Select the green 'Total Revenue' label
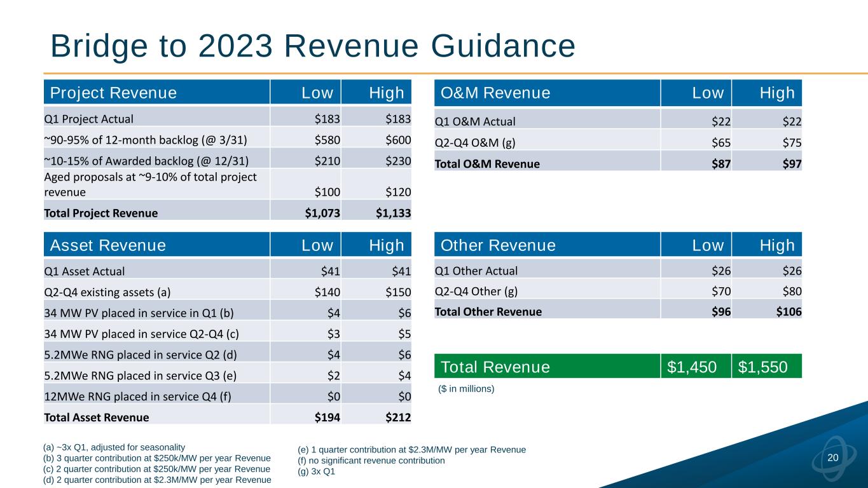Image resolution: width=868 pixels, height=488 pixels. tap(495, 367)
